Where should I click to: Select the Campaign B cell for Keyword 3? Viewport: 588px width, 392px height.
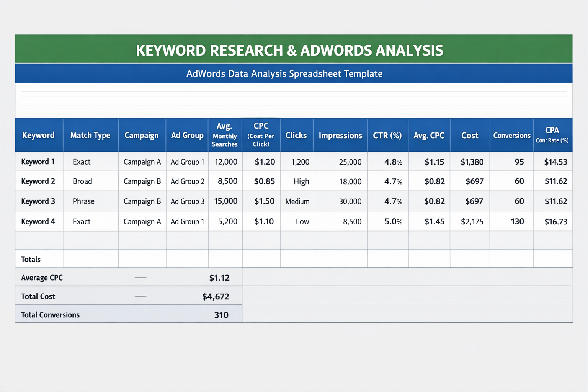[142, 201]
